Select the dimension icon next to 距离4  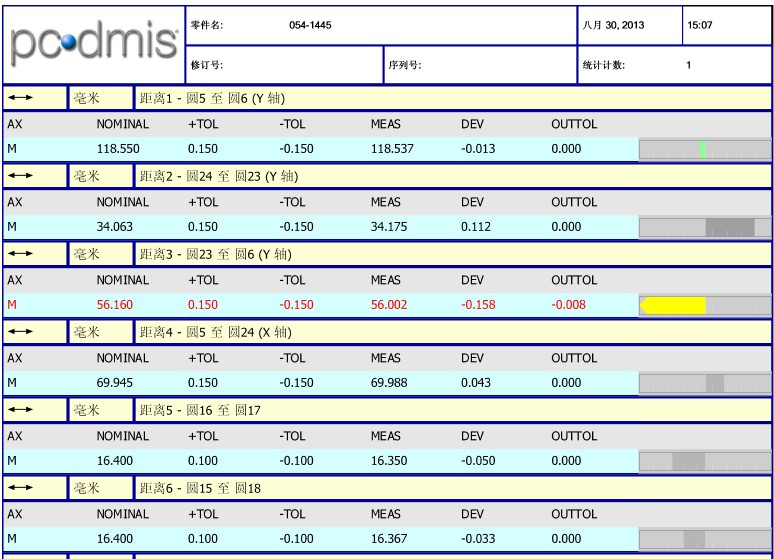click(x=20, y=332)
